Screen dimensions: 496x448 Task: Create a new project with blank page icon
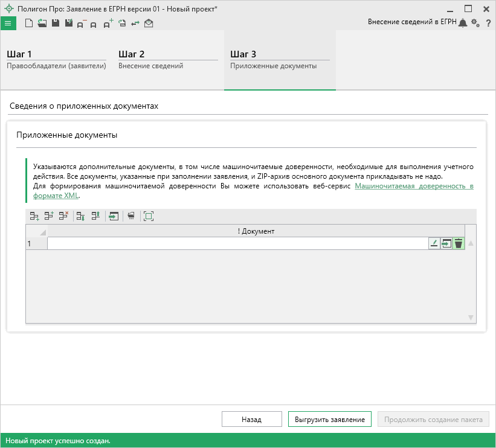tap(28, 23)
